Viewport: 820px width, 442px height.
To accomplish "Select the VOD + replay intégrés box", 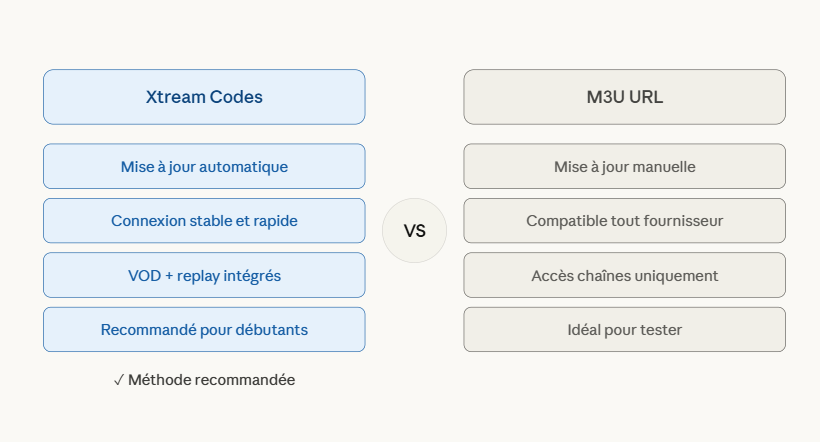I will tap(204, 275).
